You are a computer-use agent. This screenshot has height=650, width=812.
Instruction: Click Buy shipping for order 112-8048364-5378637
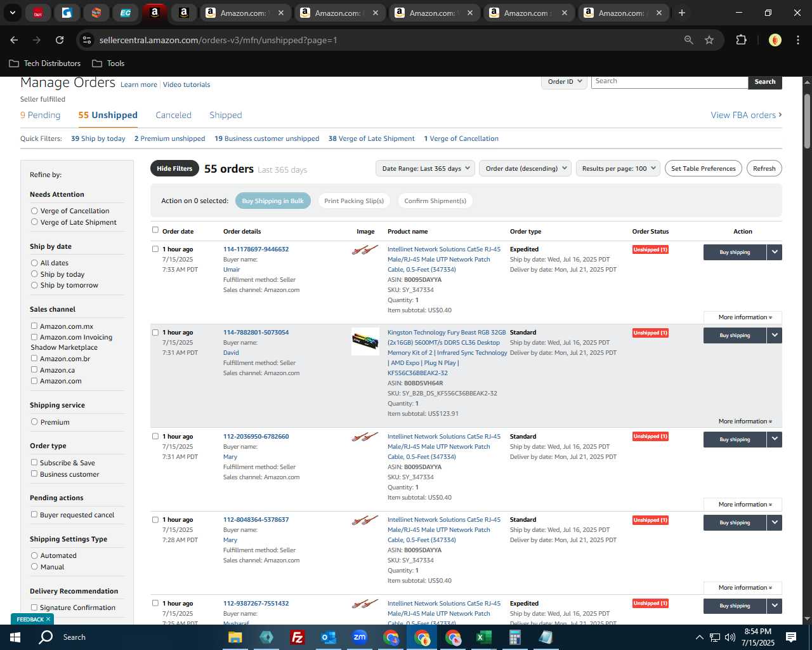735,522
